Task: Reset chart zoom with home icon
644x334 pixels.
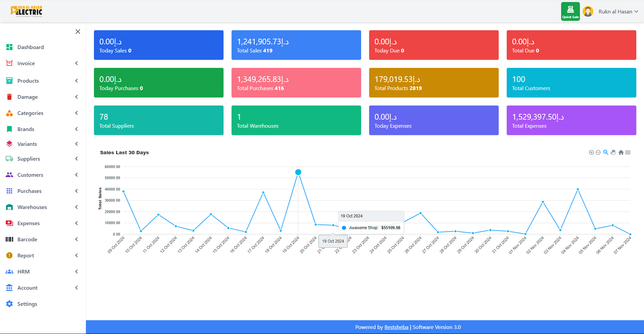Action: tap(621, 153)
